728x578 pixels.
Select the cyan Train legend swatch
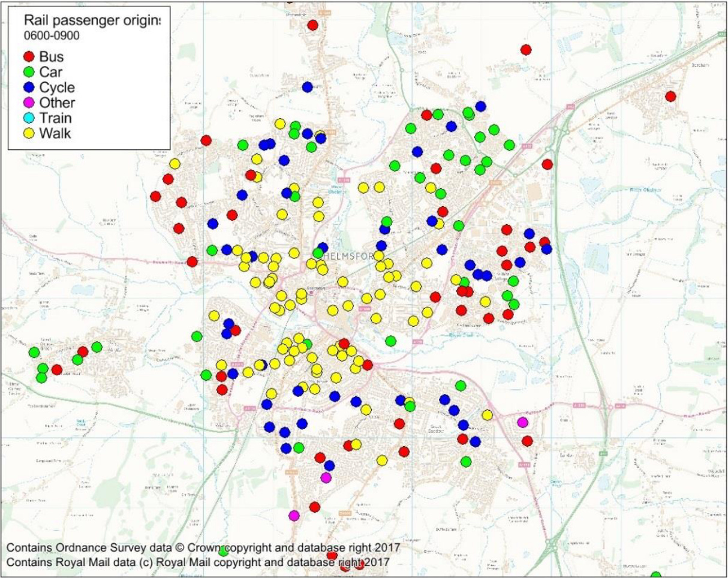coord(28,118)
